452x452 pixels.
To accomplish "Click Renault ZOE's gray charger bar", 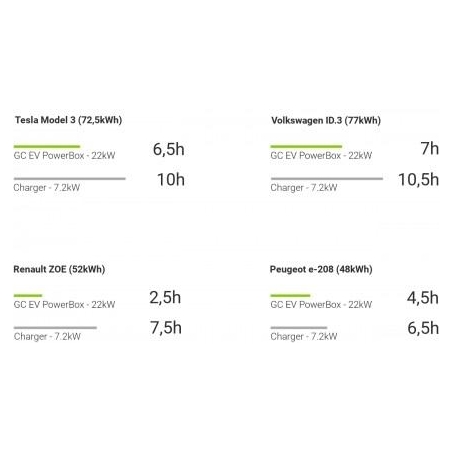I will [55, 328].
